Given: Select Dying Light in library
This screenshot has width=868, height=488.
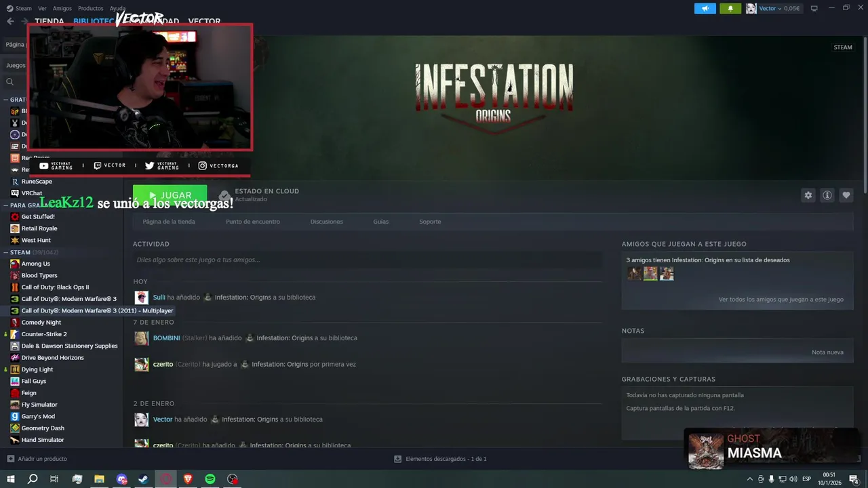Looking at the screenshot, I should pos(37,369).
